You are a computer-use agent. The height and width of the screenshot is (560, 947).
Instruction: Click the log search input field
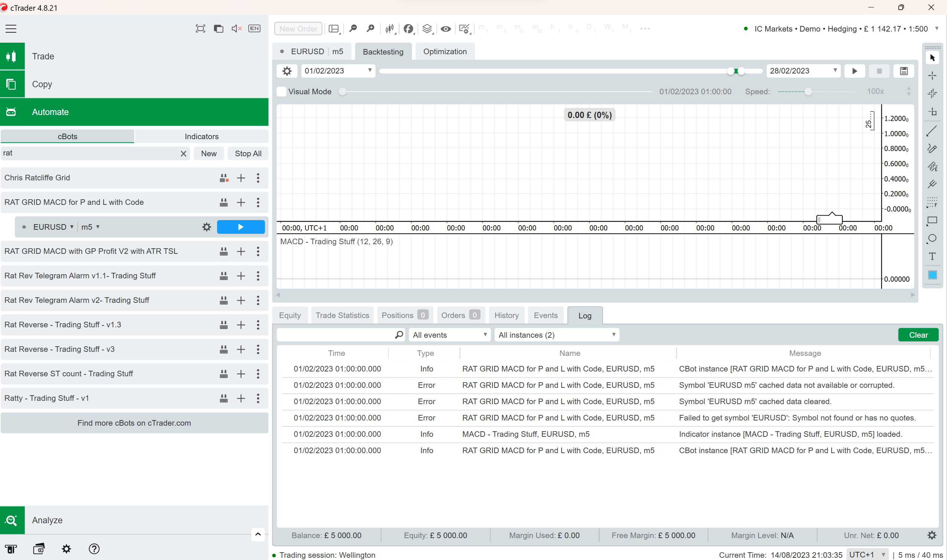click(340, 335)
